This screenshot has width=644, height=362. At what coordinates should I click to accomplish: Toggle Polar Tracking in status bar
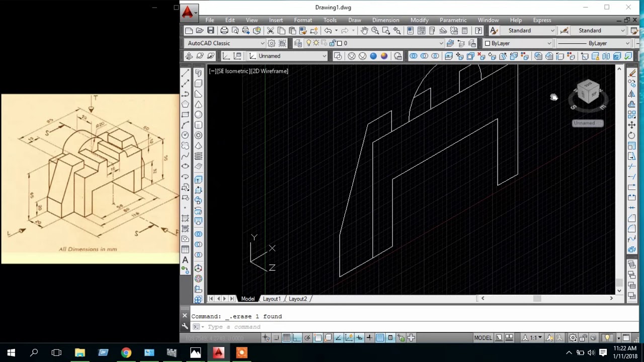click(307, 338)
